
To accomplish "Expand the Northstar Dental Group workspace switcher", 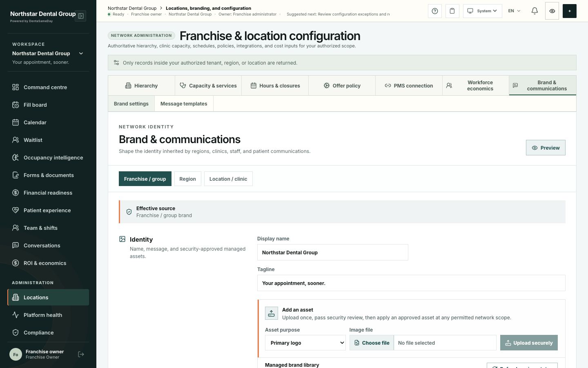I will coord(48,54).
